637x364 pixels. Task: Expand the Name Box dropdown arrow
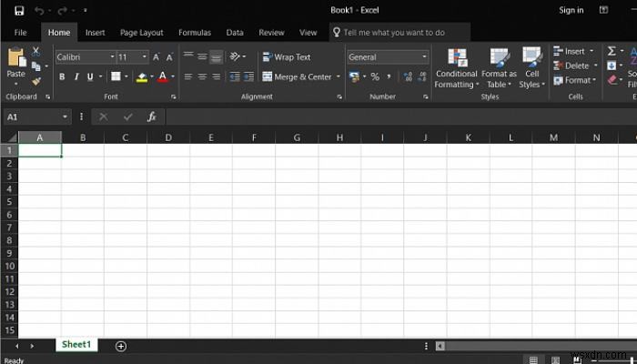66,117
